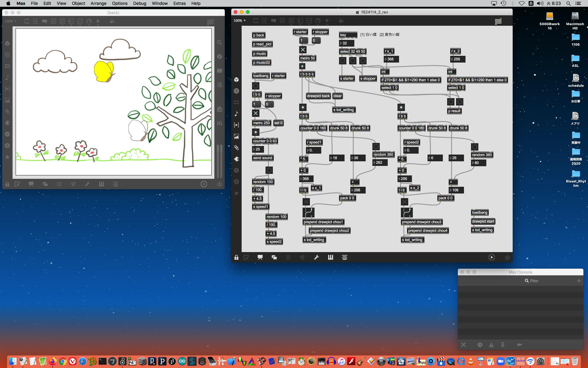Click the wrench icon in the bottom toolbar

tap(316, 258)
